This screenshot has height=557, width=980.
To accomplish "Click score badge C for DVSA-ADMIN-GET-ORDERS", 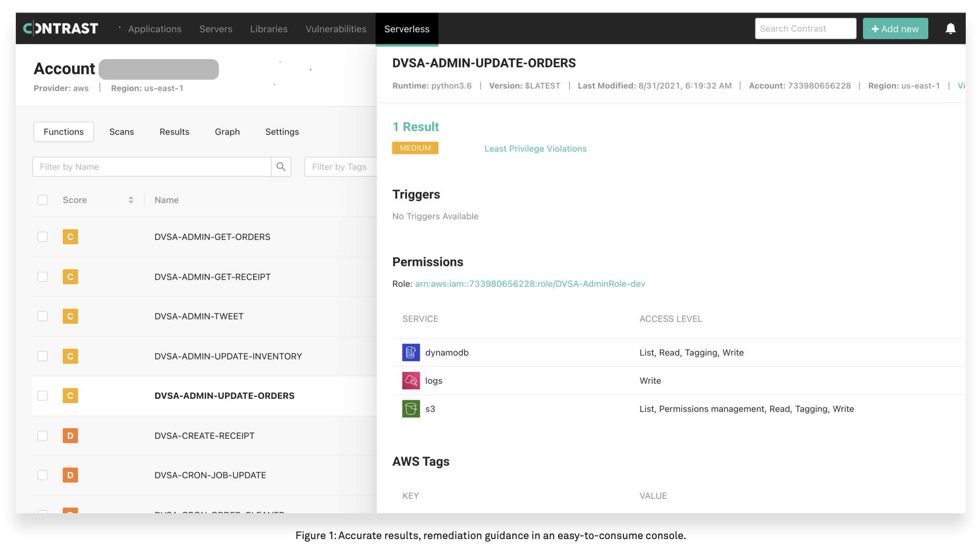I will point(70,237).
